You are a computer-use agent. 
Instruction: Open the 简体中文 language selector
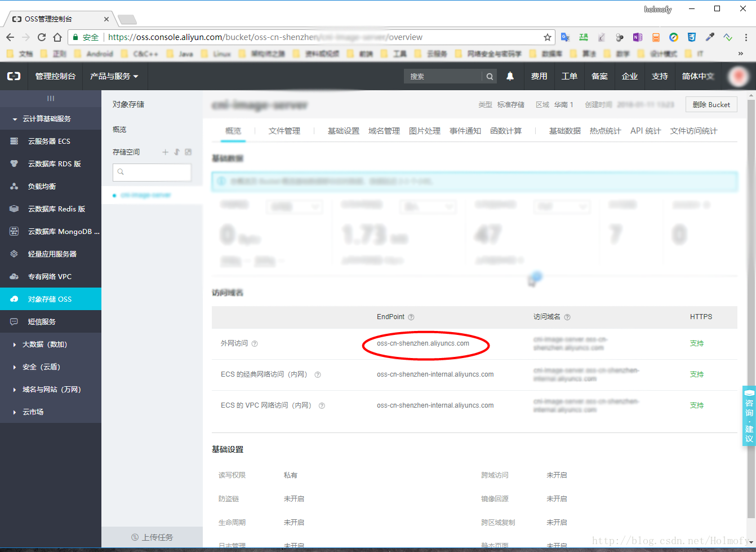click(698, 76)
